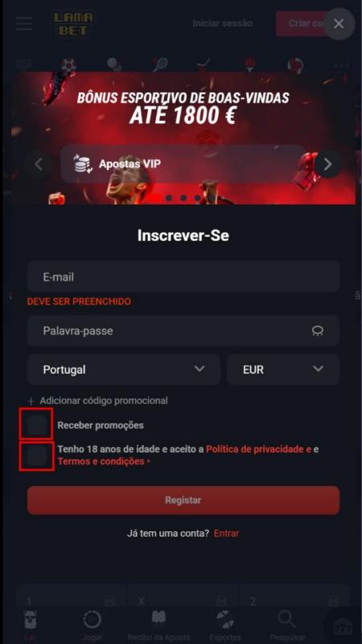Click the Lama Bet logo
Screen dimensions: 362x644
73,24
